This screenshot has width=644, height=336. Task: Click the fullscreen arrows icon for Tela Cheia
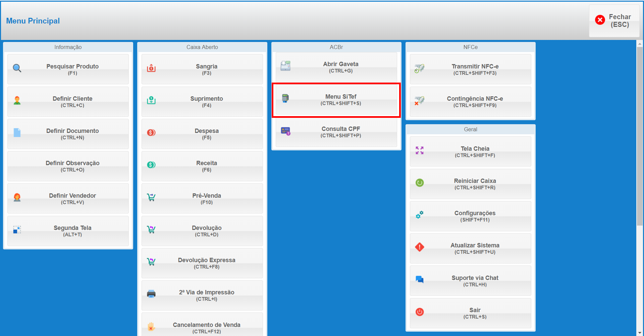click(420, 150)
